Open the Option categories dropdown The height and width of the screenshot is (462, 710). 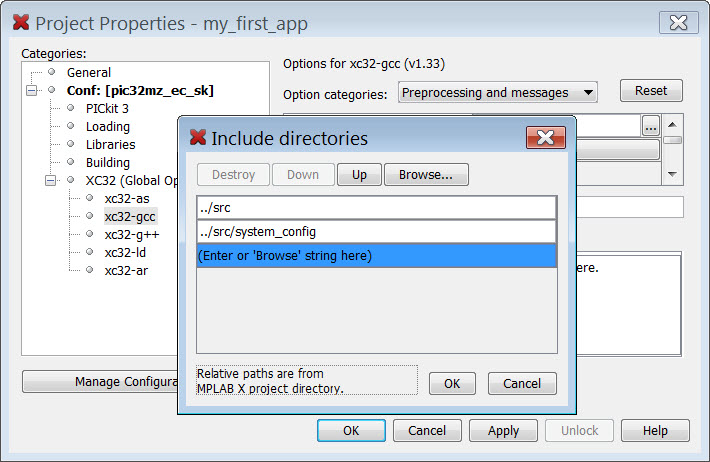497,92
